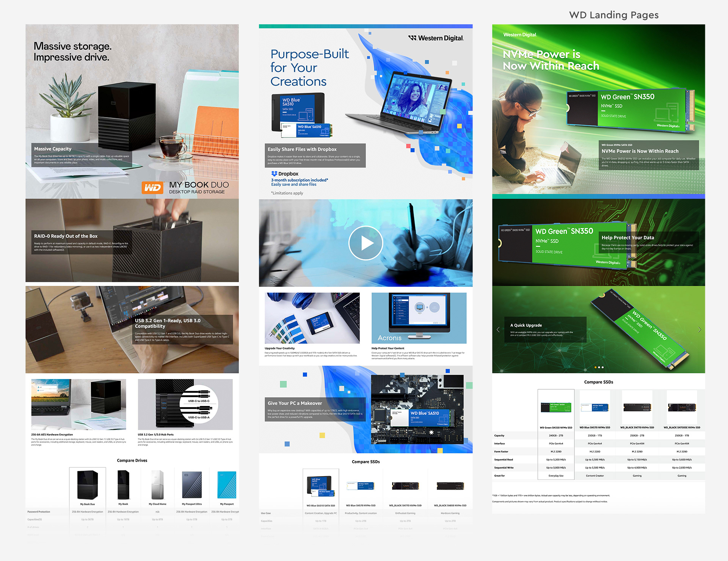728x561 pixels.
Task: Click the 'RAID-0 Ready Out of the Box' heading
Action: 66,236
